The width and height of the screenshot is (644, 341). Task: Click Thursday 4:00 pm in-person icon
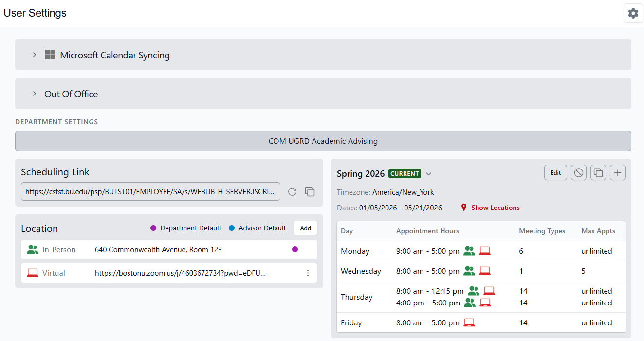(x=470, y=303)
